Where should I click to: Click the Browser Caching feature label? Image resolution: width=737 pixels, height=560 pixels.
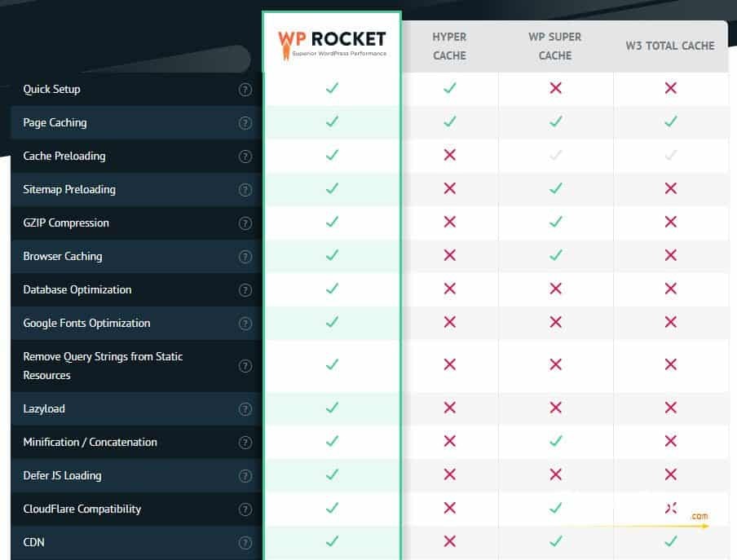63,256
